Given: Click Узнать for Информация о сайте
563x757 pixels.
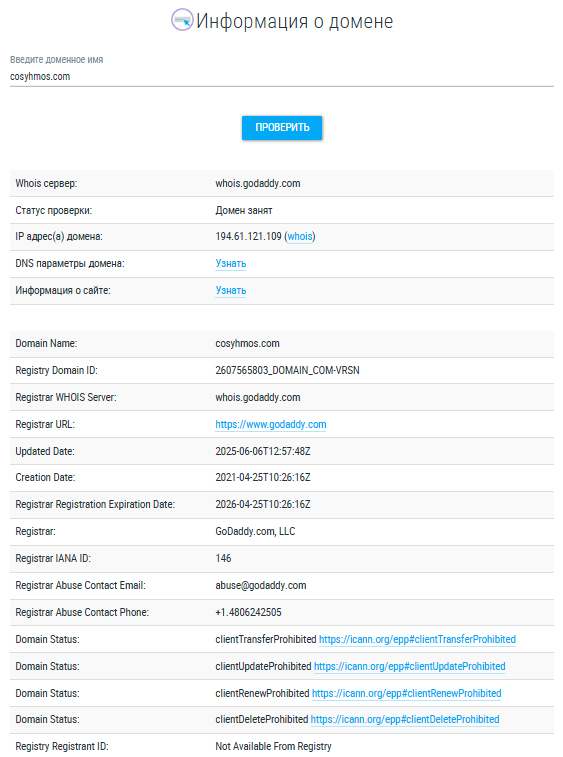Looking at the screenshot, I should (x=231, y=291).
